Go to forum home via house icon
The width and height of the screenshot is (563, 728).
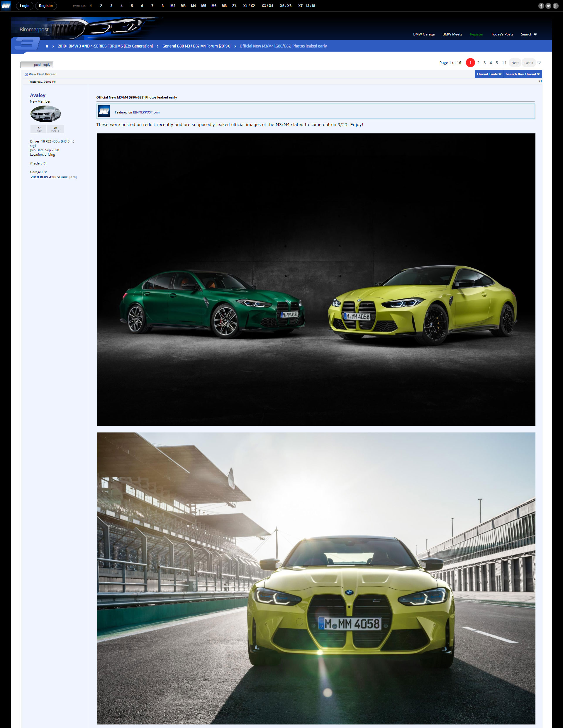pos(47,46)
